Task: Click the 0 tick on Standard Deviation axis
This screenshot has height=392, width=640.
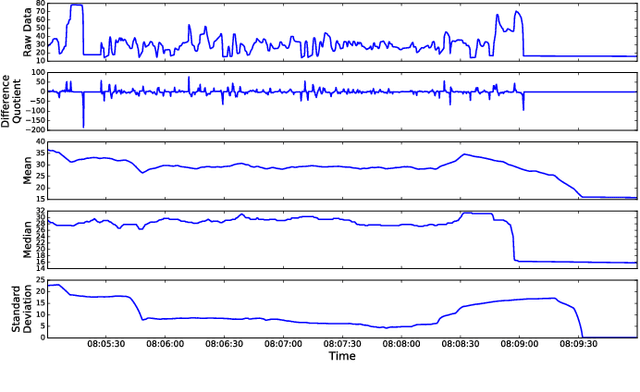Action: 42,338
